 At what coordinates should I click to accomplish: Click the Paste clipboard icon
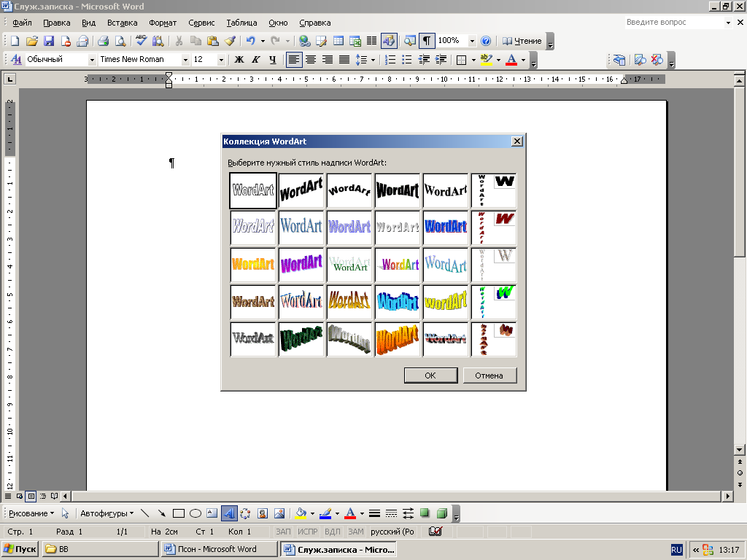click(x=212, y=41)
